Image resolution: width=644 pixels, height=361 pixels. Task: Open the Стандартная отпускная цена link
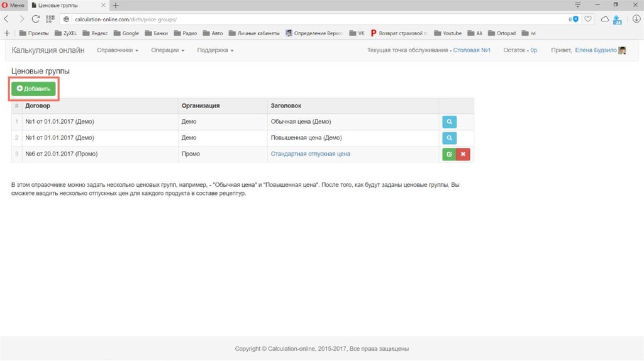point(310,154)
